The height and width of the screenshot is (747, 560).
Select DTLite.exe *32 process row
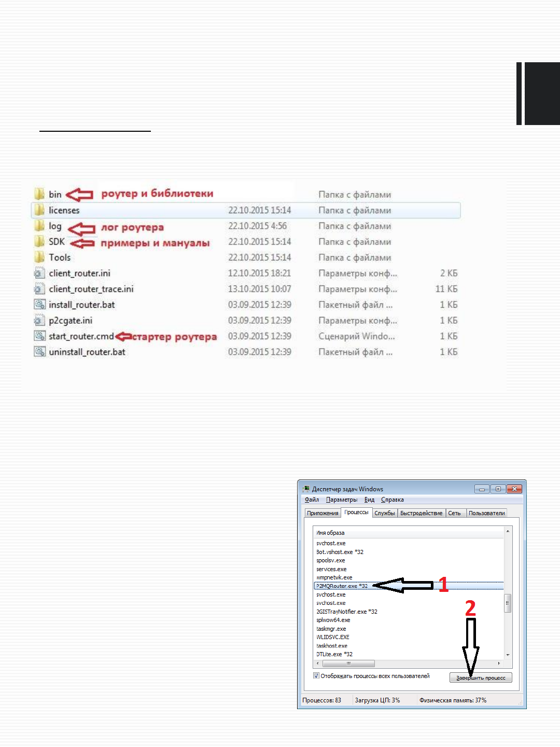[409, 654]
